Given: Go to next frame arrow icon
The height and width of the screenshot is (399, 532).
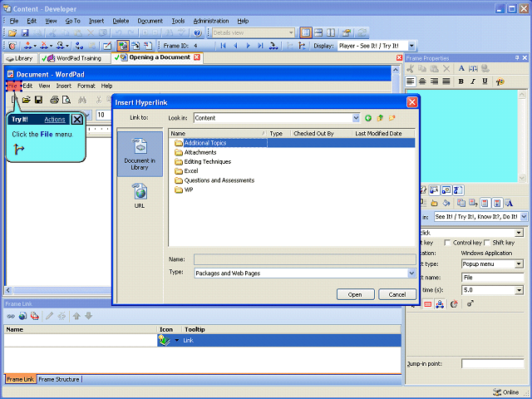Looking at the screenshot, I should [248, 46].
